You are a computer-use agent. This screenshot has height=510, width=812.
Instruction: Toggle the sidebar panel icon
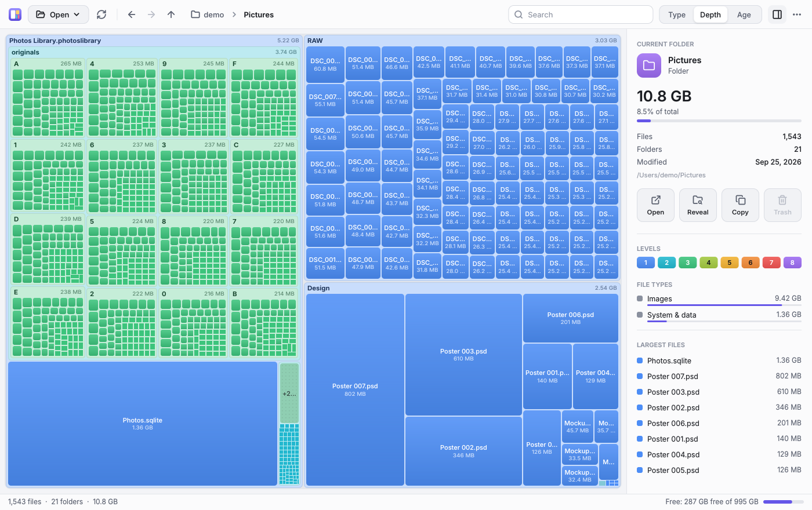777,14
